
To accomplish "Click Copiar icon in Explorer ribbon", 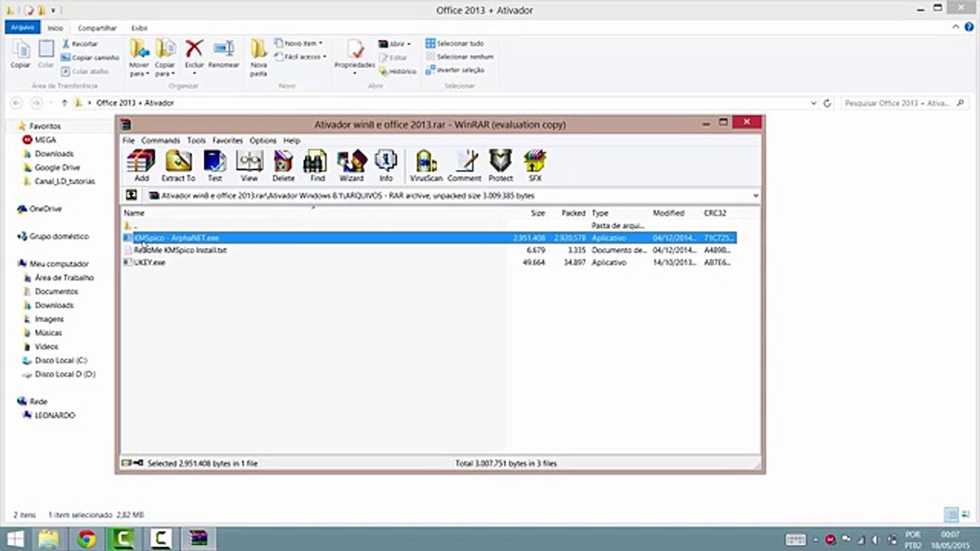I will point(21,54).
